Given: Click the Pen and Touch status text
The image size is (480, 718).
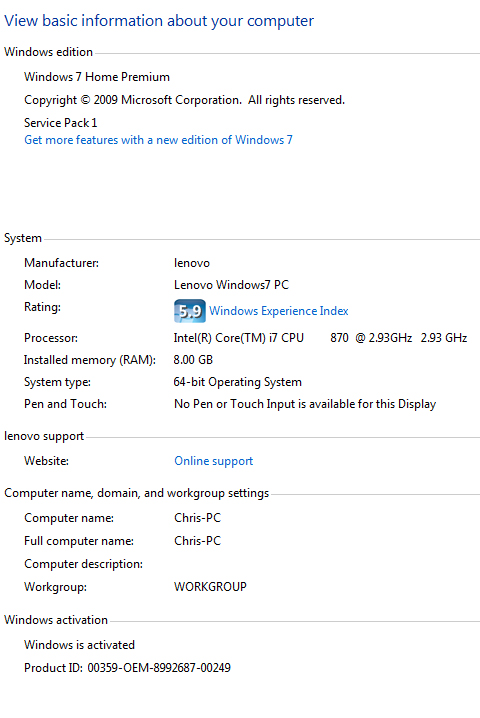Looking at the screenshot, I should tap(305, 404).
